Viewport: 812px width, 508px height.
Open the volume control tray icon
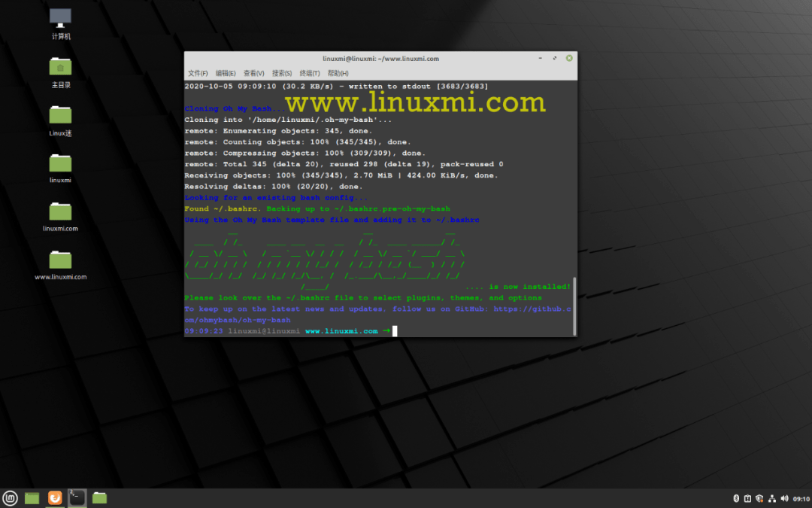coord(784,497)
